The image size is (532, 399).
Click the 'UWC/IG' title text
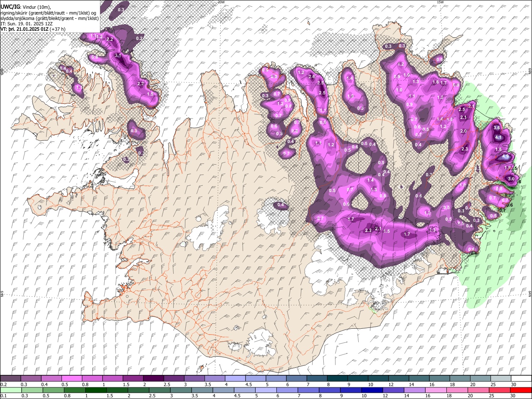click(x=10, y=7)
